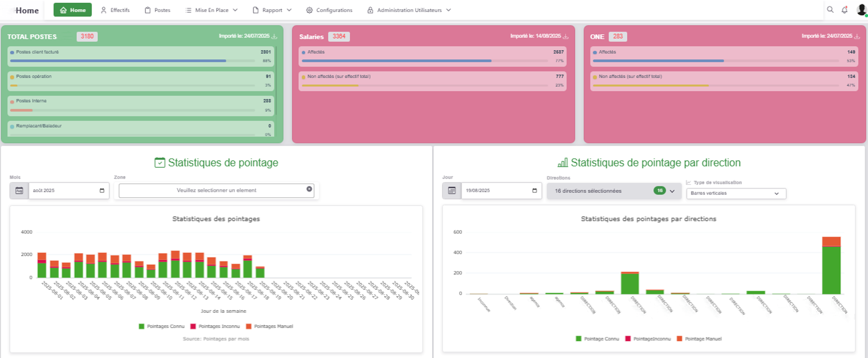
Task: Toggle Pointages Manuel legend in monthly chart
Action: (x=269, y=326)
